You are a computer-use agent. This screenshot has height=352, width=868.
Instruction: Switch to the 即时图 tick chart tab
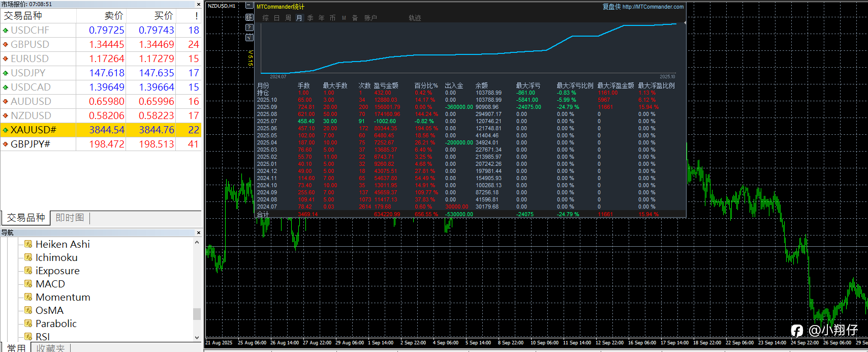point(70,218)
